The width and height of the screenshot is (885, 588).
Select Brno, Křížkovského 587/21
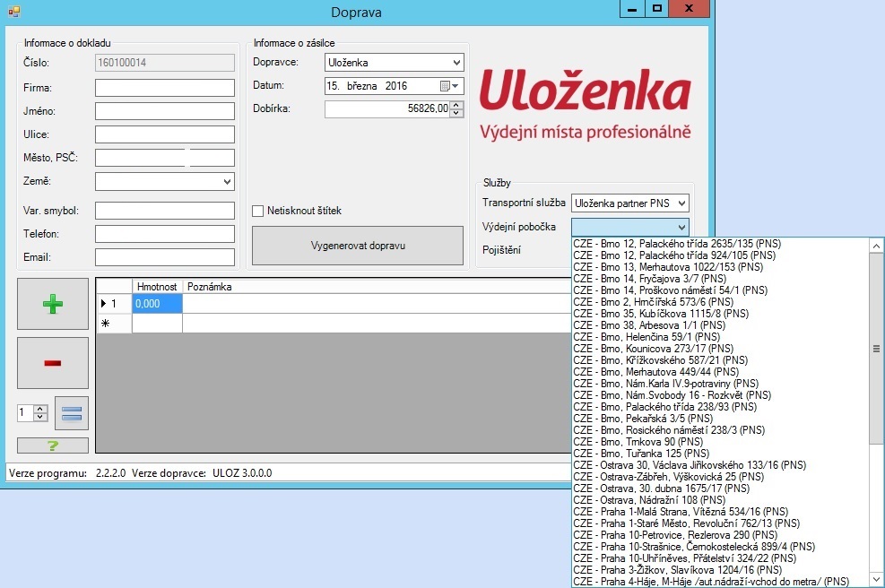pos(720,360)
